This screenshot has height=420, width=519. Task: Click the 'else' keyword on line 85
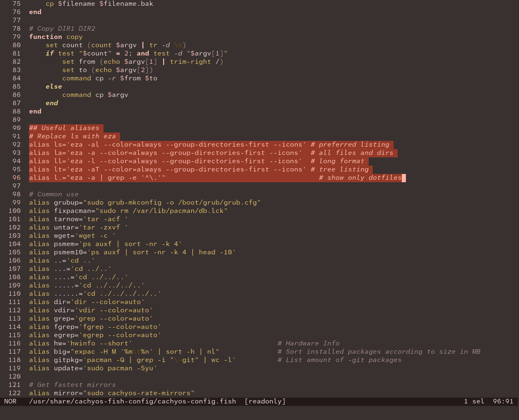[54, 87]
